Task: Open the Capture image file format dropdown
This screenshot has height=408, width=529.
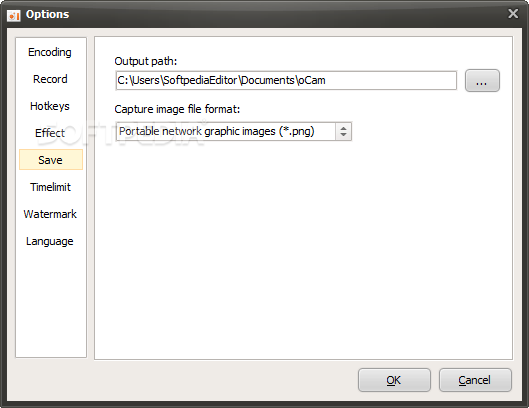Action: 233,131
